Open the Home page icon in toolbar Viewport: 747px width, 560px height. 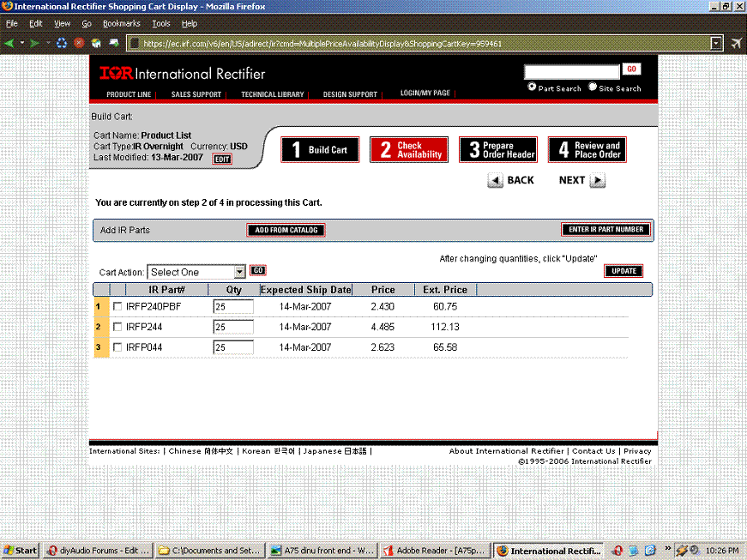[x=96, y=44]
